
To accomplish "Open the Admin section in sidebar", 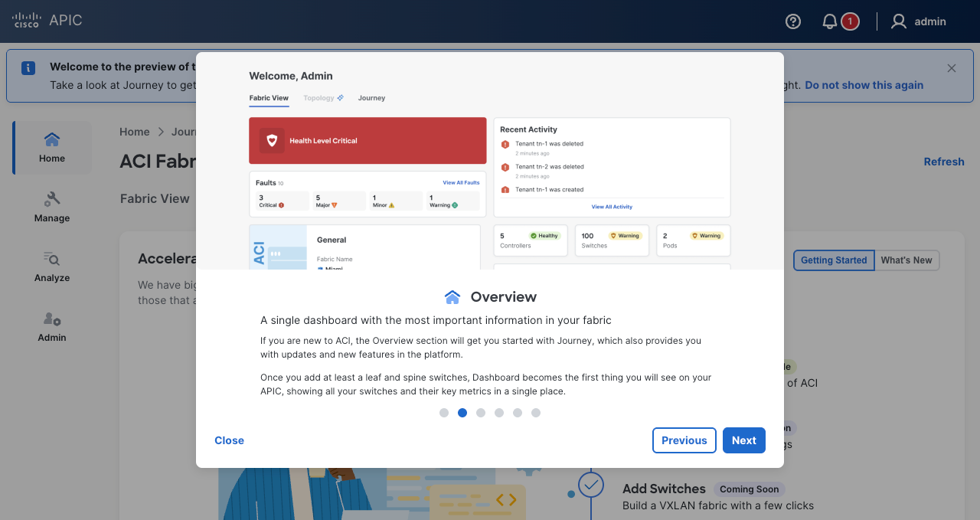I will [x=52, y=327].
